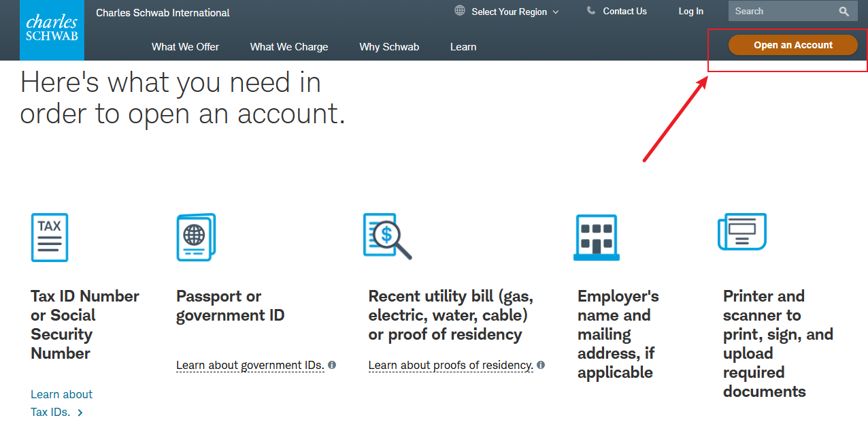Click the Charles Schwab logo
Viewport: 868px width, 435px height.
pyautogui.click(x=52, y=30)
